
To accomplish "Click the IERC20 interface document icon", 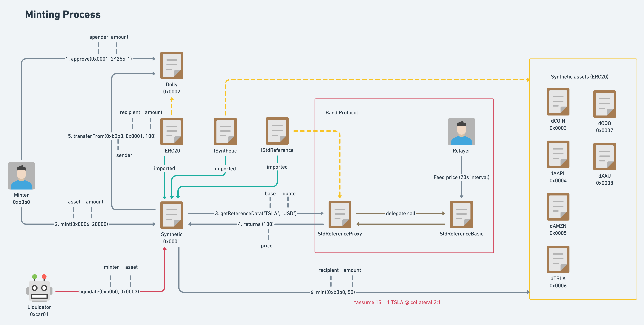I will 171,131.
